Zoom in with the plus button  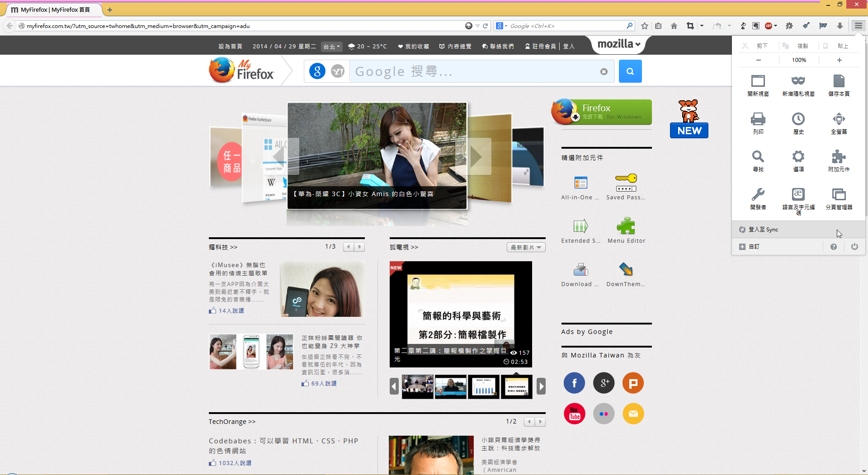click(x=840, y=60)
